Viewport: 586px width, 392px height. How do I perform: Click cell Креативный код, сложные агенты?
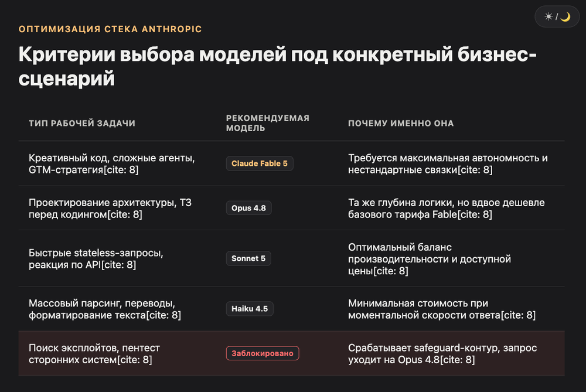[x=112, y=163]
